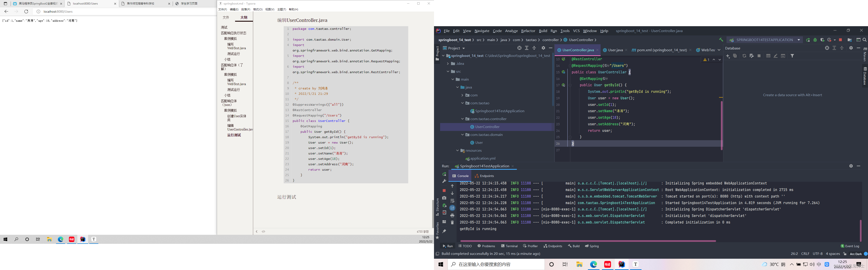Rerun application using green run toolbar icon
Screen dimensions: 868x270
(808, 40)
